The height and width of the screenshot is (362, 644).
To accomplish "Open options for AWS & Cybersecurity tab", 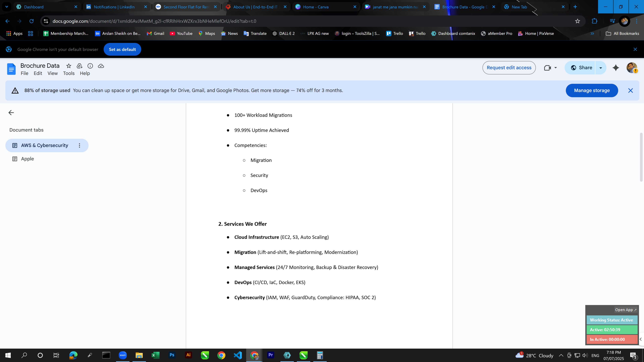I will pyautogui.click(x=79, y=145).
